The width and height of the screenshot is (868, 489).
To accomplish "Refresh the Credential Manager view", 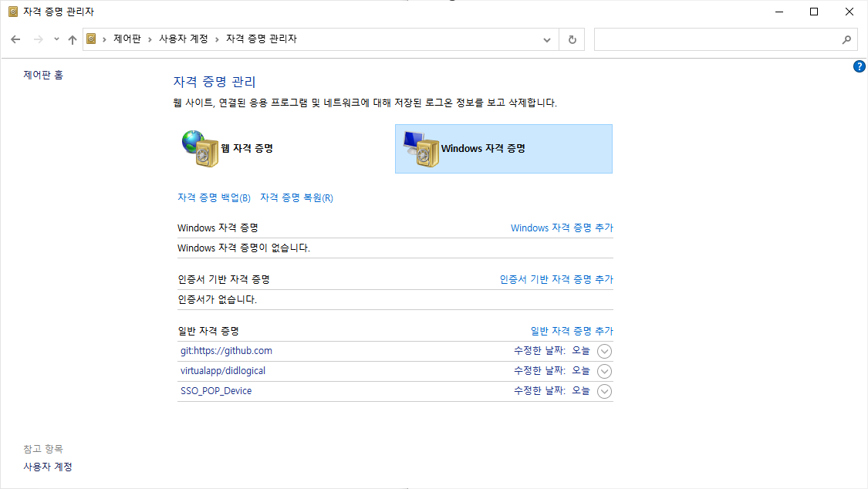I will tap(572, 40).
